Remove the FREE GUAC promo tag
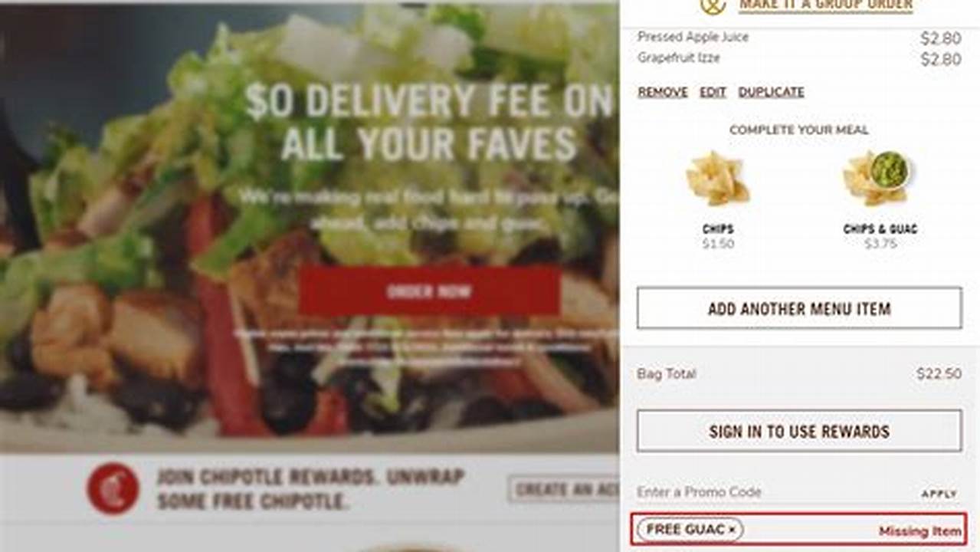 coord(732,529)
